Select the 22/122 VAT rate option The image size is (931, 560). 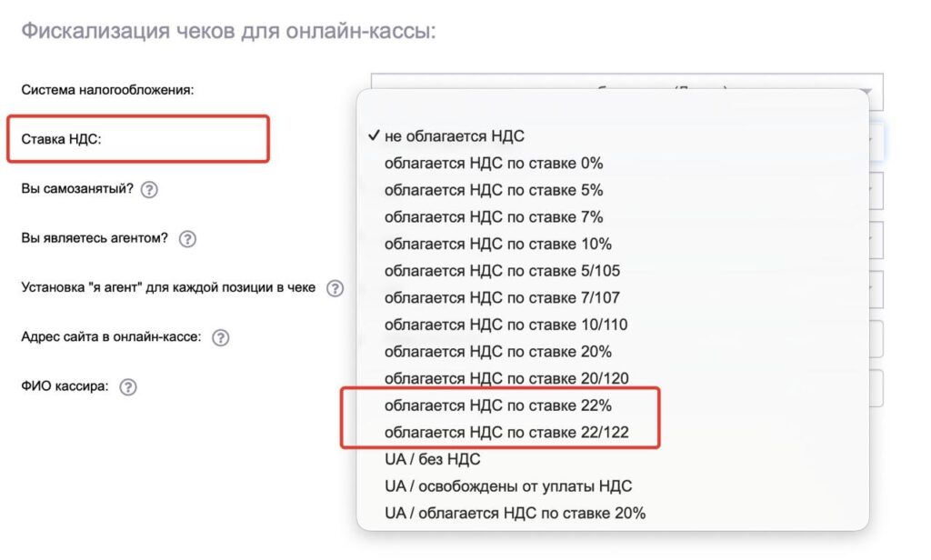506,433
